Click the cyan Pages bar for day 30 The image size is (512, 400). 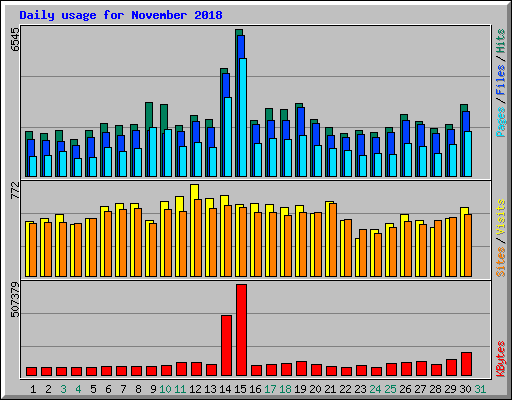point(468,154)
